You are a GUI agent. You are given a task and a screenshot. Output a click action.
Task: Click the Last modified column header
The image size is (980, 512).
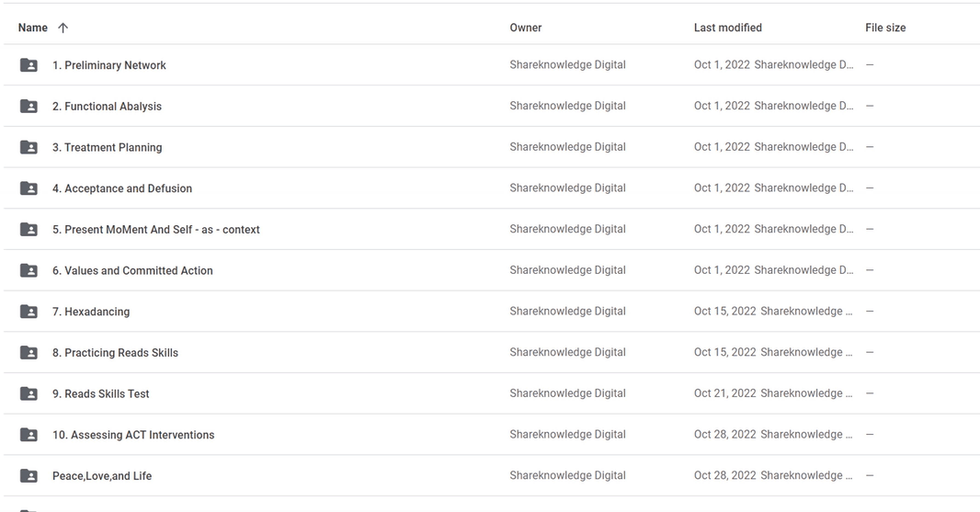tap(727, 28)
